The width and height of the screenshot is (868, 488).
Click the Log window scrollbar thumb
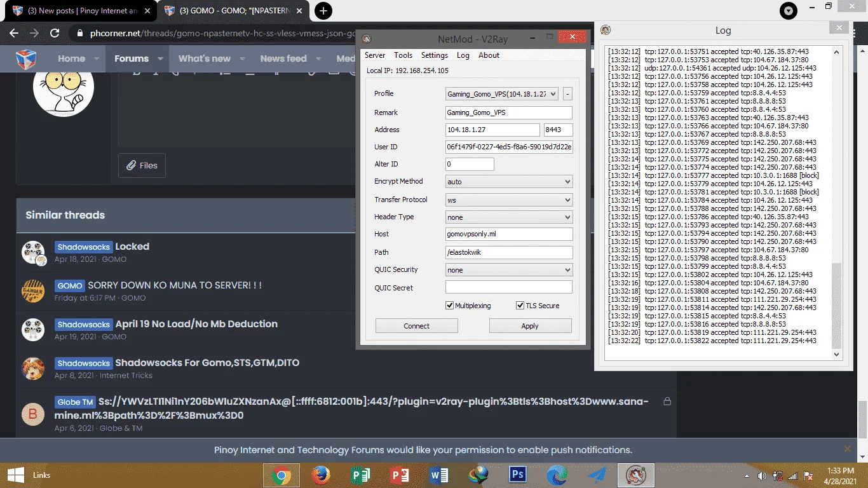pos(836,305)
